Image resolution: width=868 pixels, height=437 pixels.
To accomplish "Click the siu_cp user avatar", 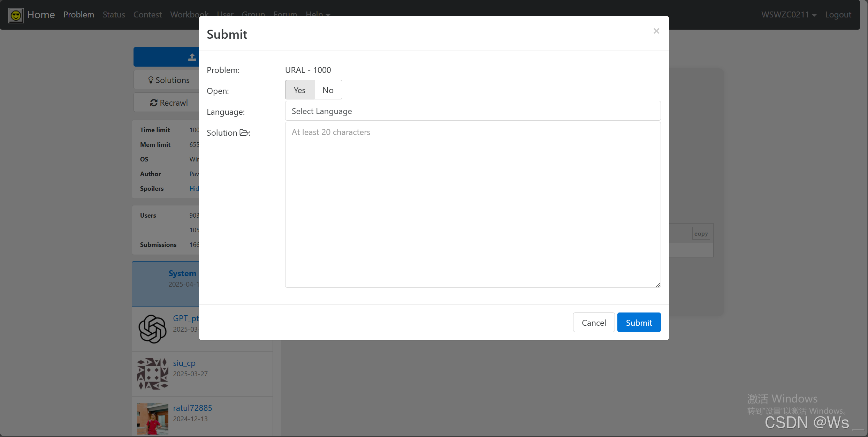I will click(x=152, y=374).
